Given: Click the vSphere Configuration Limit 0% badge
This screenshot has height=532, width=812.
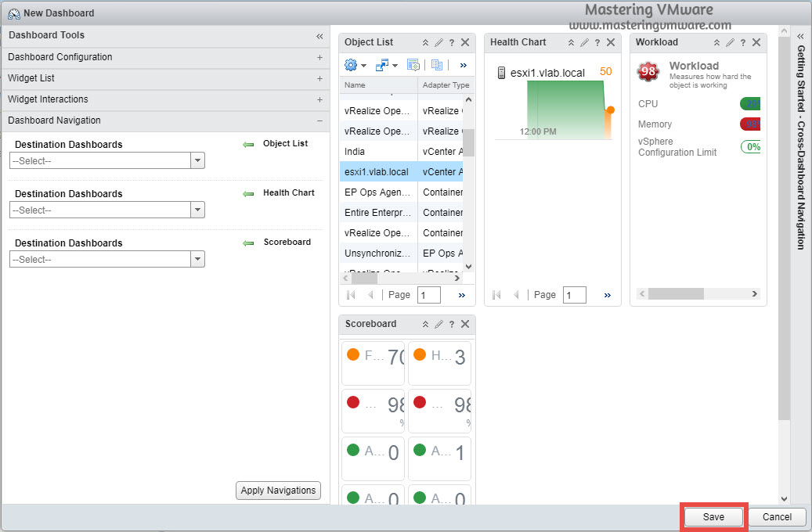Looking at the screenshot, I should 751,147.
